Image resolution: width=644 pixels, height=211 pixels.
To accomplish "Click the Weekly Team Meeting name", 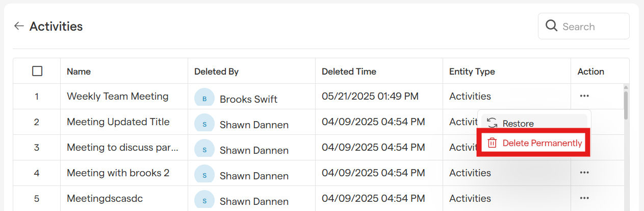I will point(117,96).
